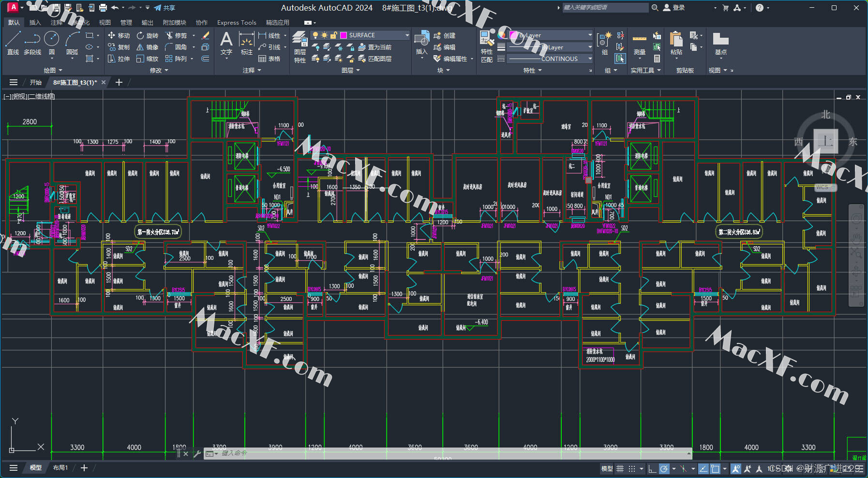The width and height of the screenshot is (868, 478).
Task: Toggle polar tracking in status bar
Action: 664,468
